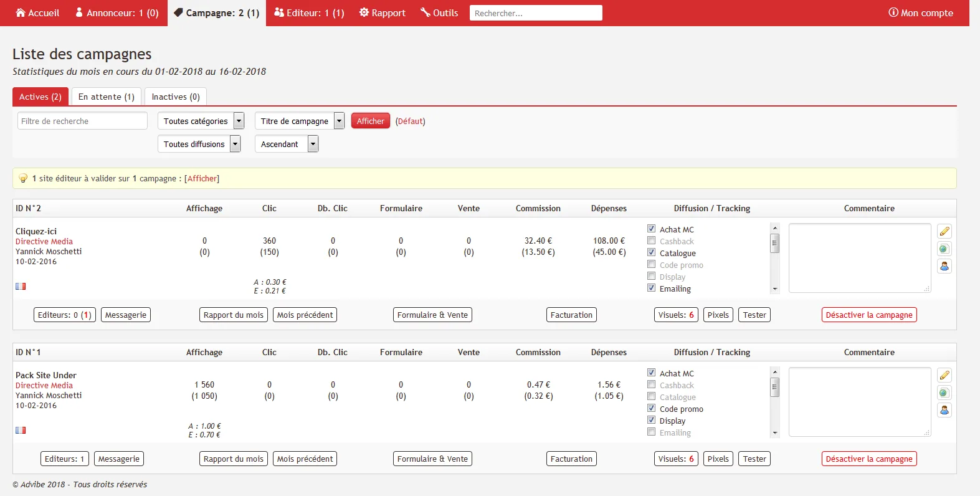Click the Commentaire textarea for campaign N°2

pos(860,258)
